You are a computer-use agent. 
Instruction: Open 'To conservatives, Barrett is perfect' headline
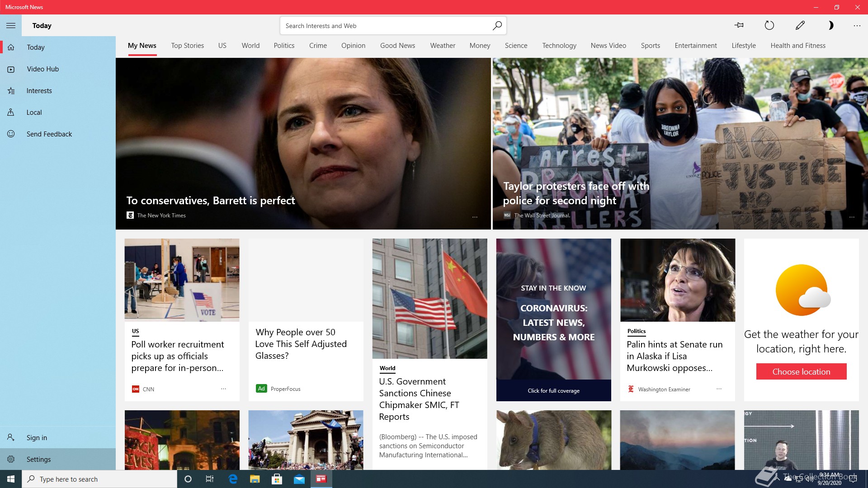[x=211, y=201]
